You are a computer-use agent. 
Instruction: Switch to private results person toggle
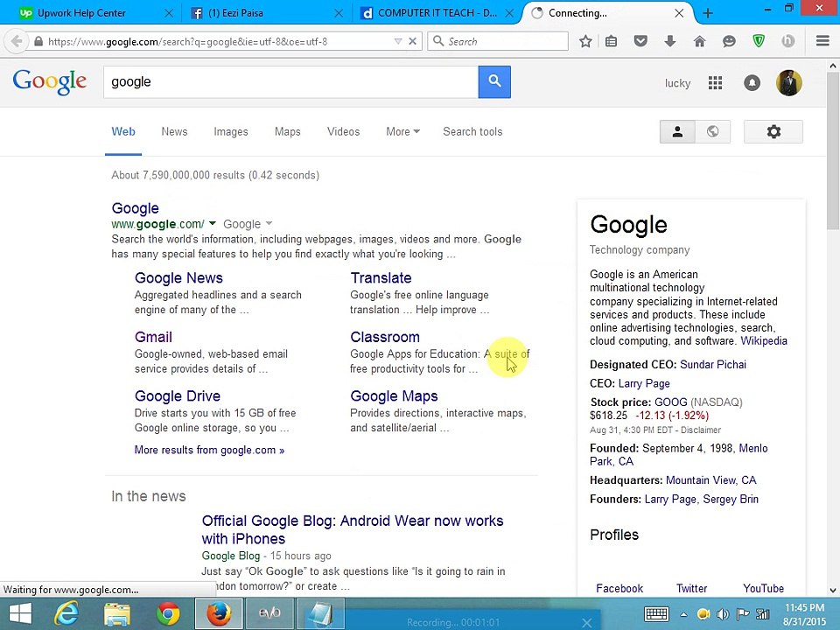(677, 131)
